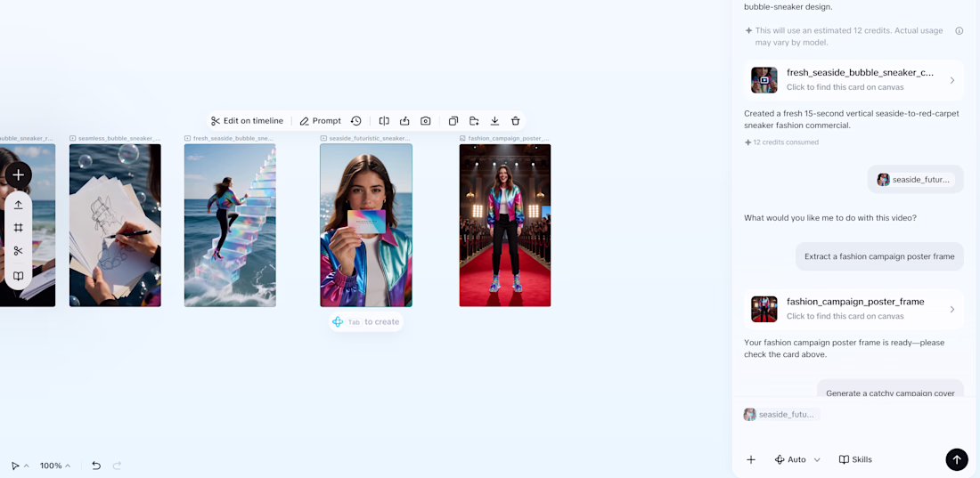Open the history clock icon in card toolbar
Viewport: 980px width, 478px height.
355,120
